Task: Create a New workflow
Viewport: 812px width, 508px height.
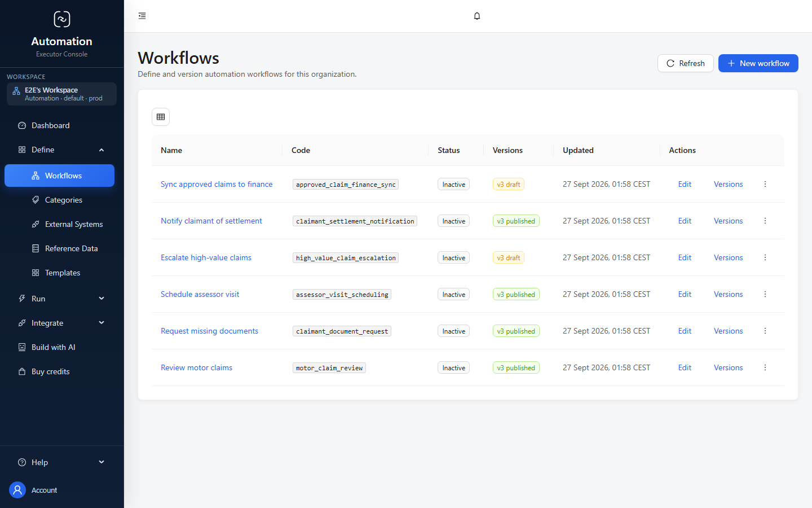Action: pos(758,63)
